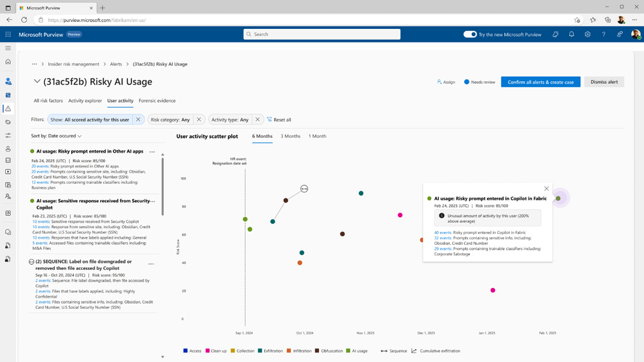644x362 pixels.
Task: Toggle Obfuscation legend entry
Action: click(329, 351)
